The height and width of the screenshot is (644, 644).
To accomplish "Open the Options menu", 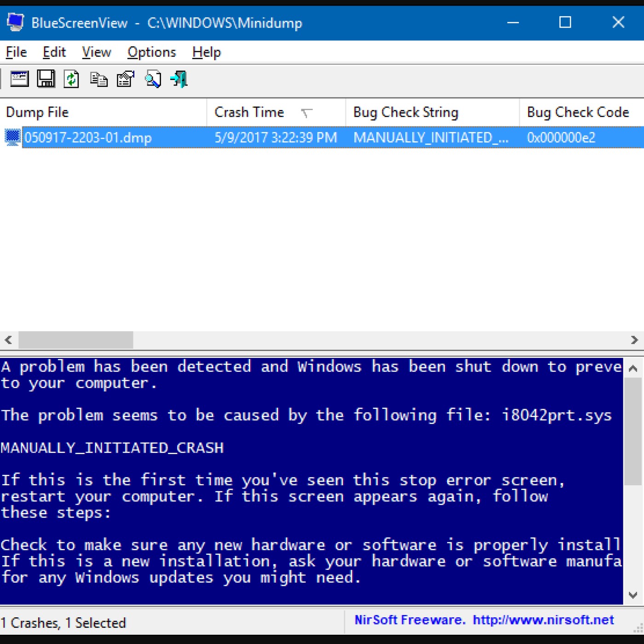I will pyautogui.click(x=152, y=52).
